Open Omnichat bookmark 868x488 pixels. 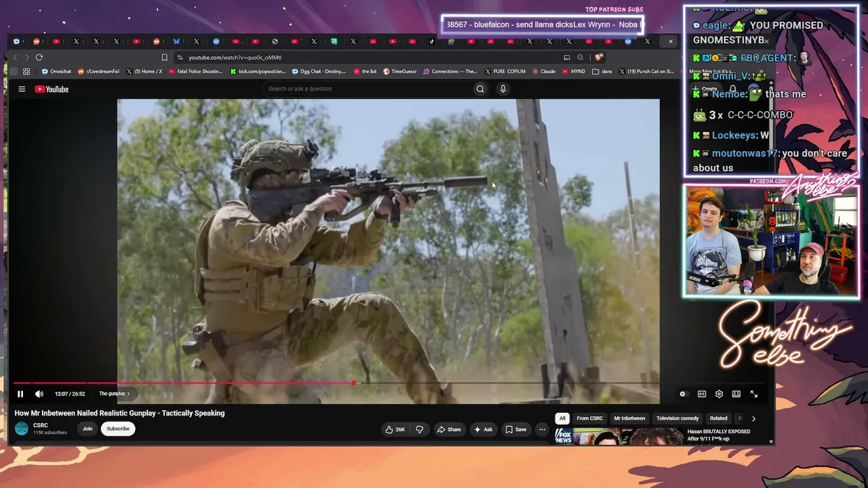point(56,71)
